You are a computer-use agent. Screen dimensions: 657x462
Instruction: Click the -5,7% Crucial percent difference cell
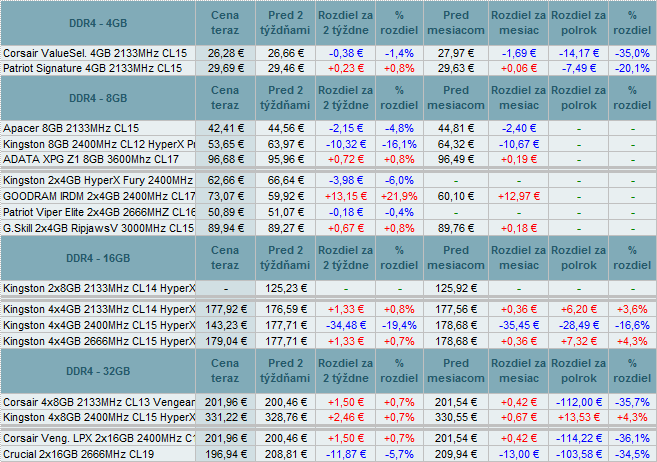pos(399,454)
